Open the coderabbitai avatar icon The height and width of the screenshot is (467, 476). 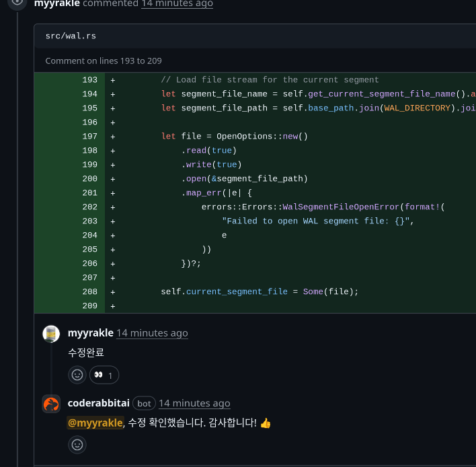(51, 404)
